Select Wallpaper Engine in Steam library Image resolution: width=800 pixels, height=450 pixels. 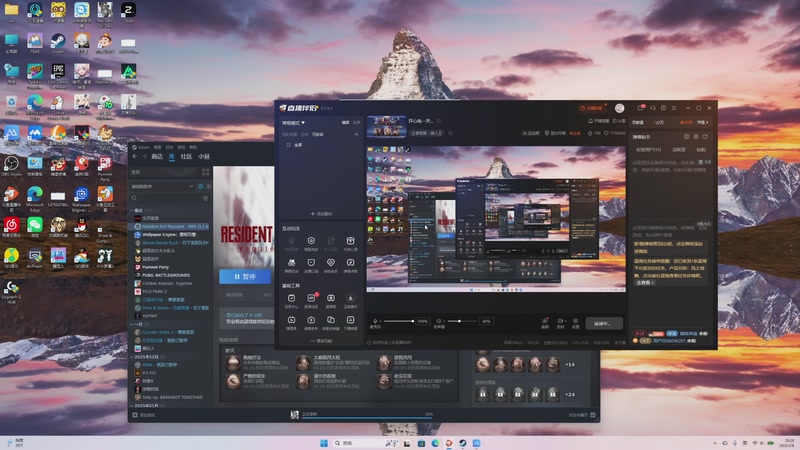171,234
